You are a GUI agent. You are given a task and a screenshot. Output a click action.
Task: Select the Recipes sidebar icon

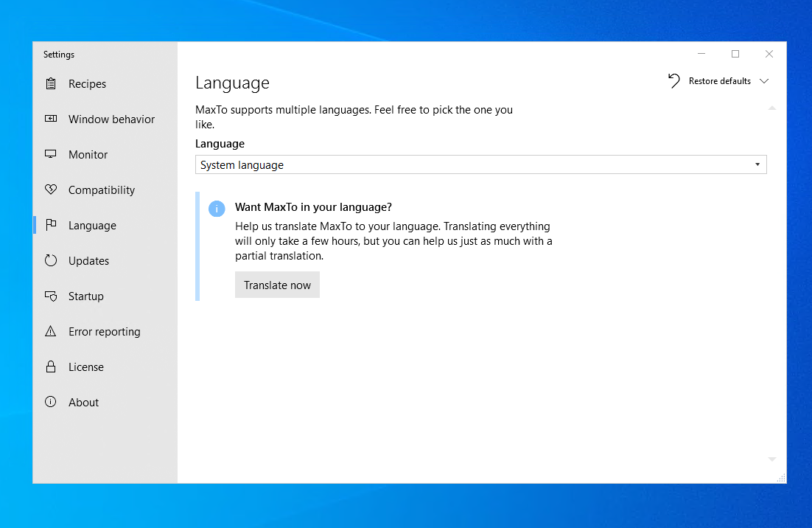click(x=50, y=83)
